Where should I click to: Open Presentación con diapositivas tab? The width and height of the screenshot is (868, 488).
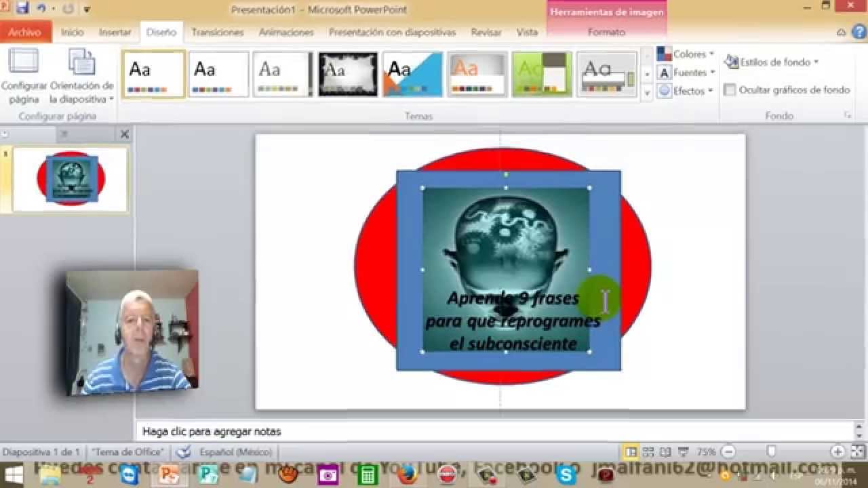pyautogui.click(x=392, y=32)
